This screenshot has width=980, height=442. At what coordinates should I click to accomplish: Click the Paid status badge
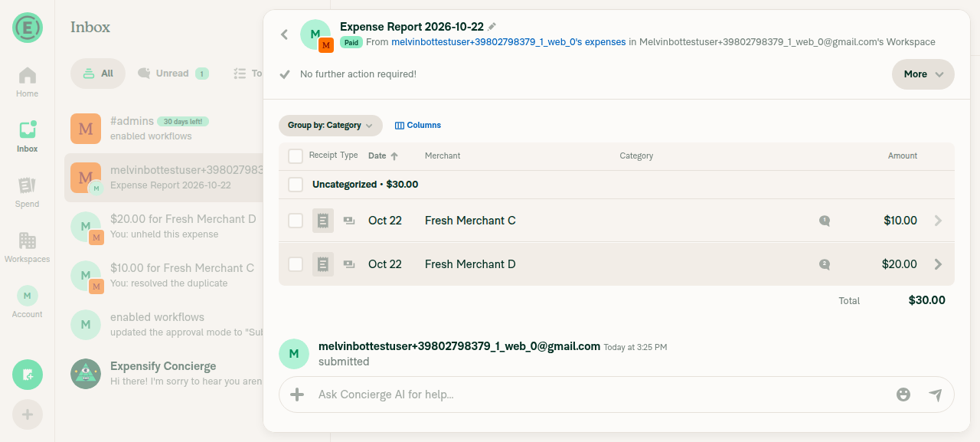click(x=351, y=43)
